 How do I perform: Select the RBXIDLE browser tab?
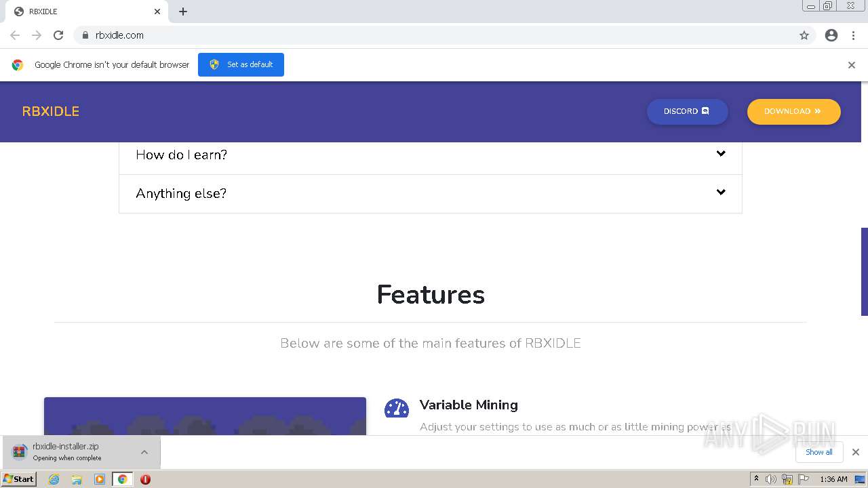85,12
